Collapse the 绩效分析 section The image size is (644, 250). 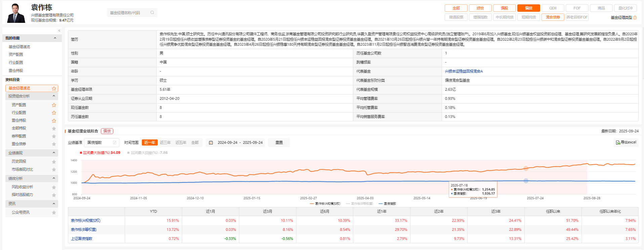coord(54,178)
